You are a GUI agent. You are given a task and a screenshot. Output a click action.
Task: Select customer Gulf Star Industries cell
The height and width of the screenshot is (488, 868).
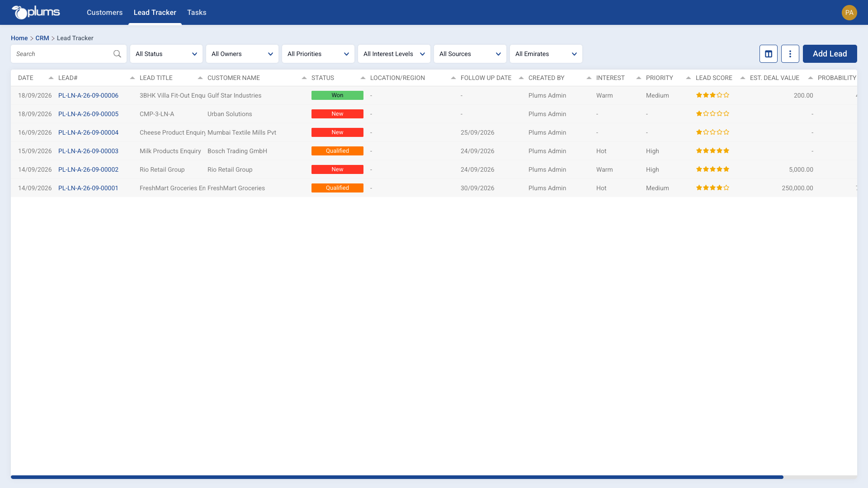click(x=234, y=95)
